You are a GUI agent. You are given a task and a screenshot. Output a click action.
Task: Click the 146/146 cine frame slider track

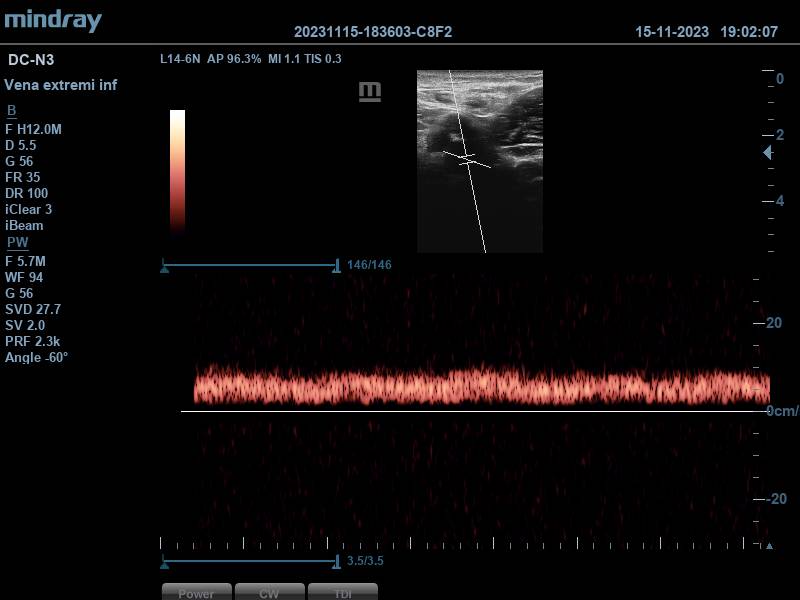pos(250,266)
